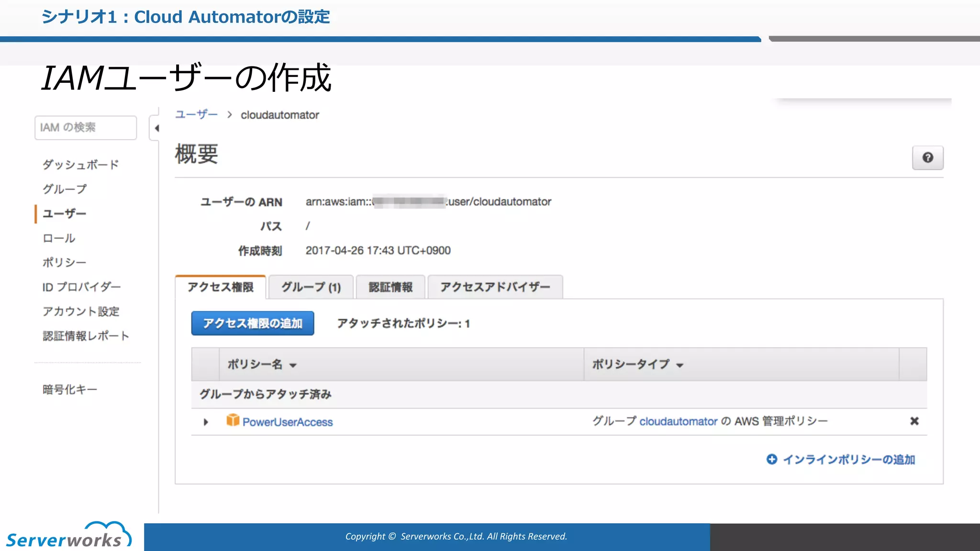980x551 pixels.
Task: Click the 概要 page heading
Action: [197, 154]
